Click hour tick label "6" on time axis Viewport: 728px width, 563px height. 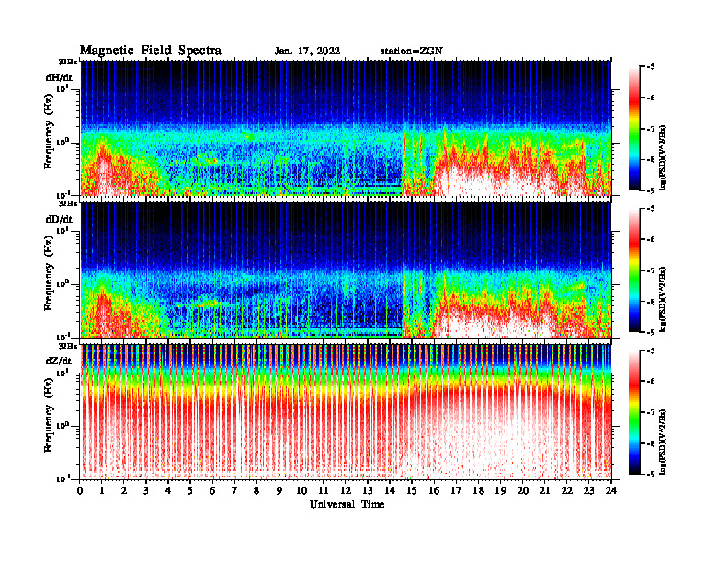[x=212, y=491]
